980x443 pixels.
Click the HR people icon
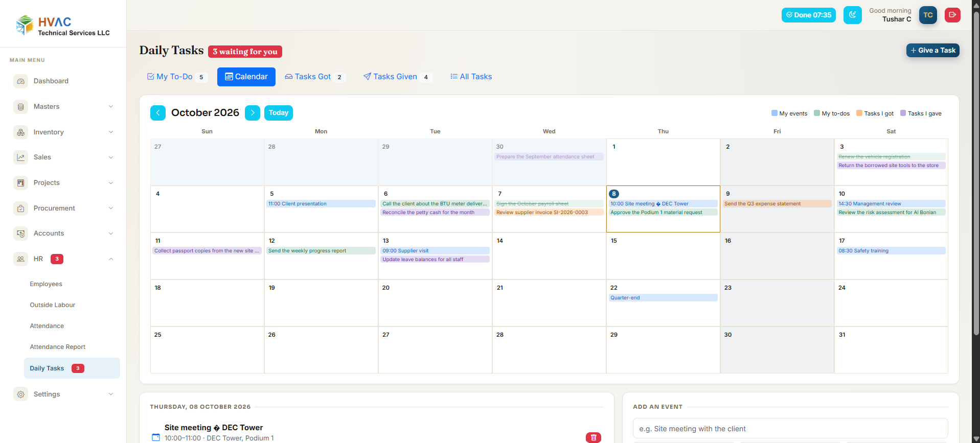point(20,259)
